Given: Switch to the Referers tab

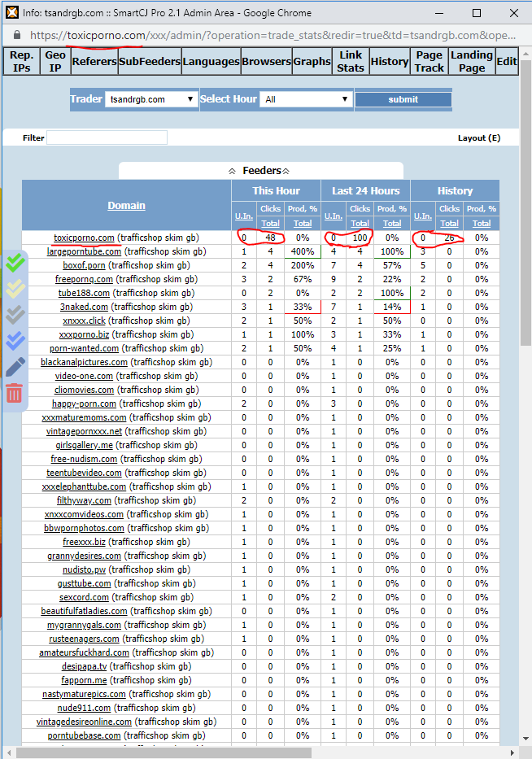Looking at the screenshot, I should tap(94, 62).
